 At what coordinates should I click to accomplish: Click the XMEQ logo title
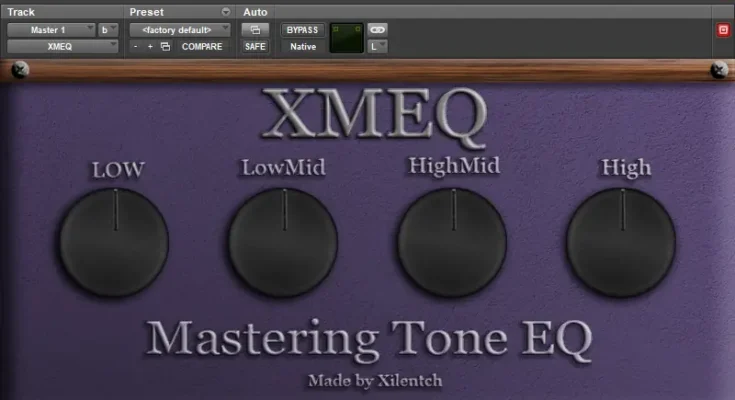coord(374,116)
